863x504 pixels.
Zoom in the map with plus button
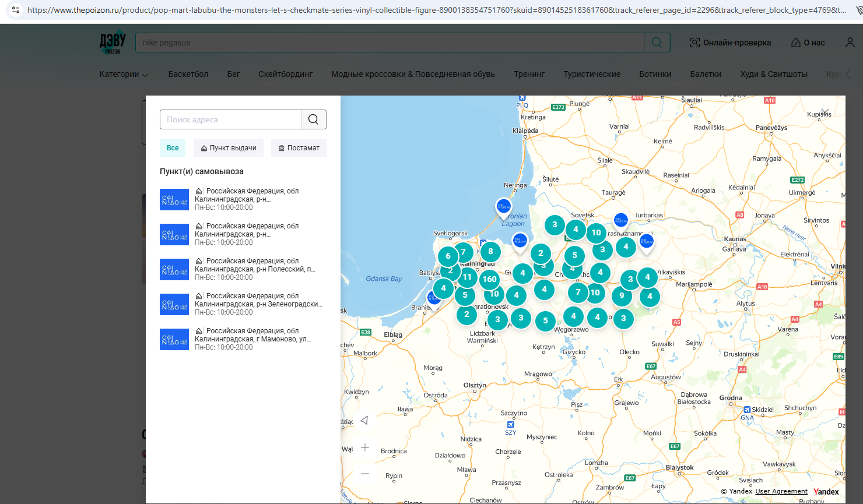pos(365,447)
